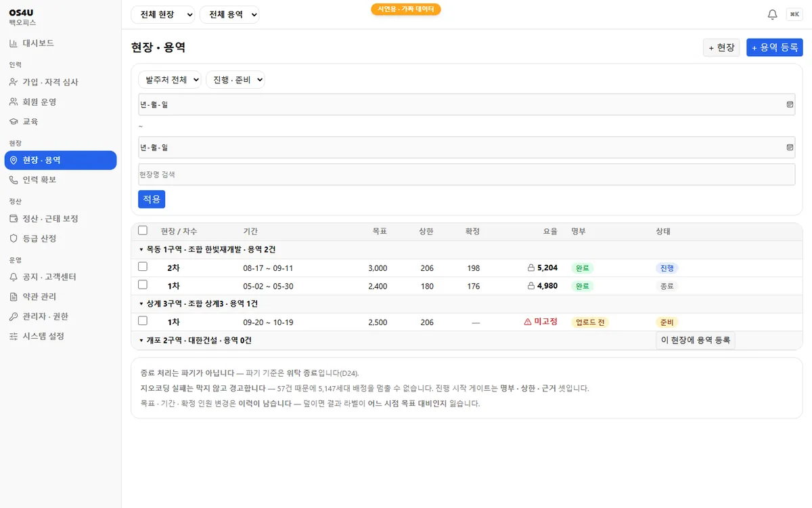Click the 등급 산정 shield icon
This screenshot has width=812, height=508.
click(x=14, y=238)
